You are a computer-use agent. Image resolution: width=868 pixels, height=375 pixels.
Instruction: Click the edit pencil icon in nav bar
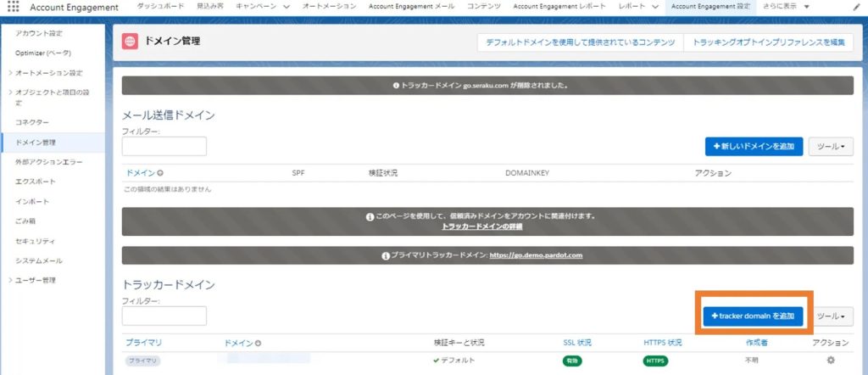tap(858, 7)
